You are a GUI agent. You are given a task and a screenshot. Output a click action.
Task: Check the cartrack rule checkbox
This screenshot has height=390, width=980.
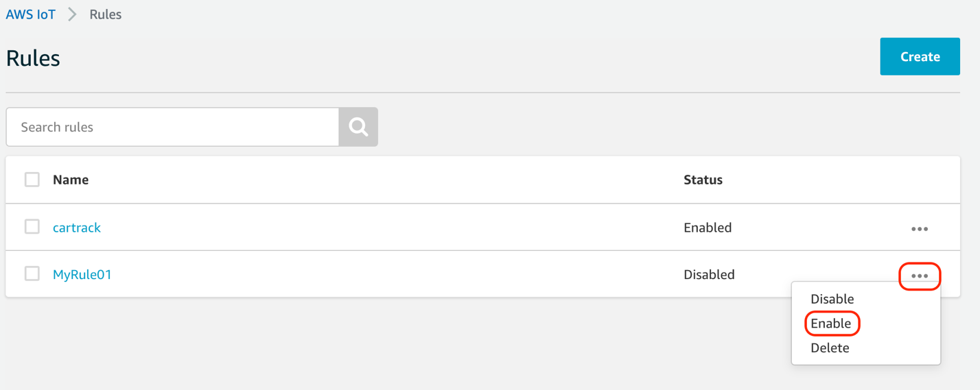32,227
